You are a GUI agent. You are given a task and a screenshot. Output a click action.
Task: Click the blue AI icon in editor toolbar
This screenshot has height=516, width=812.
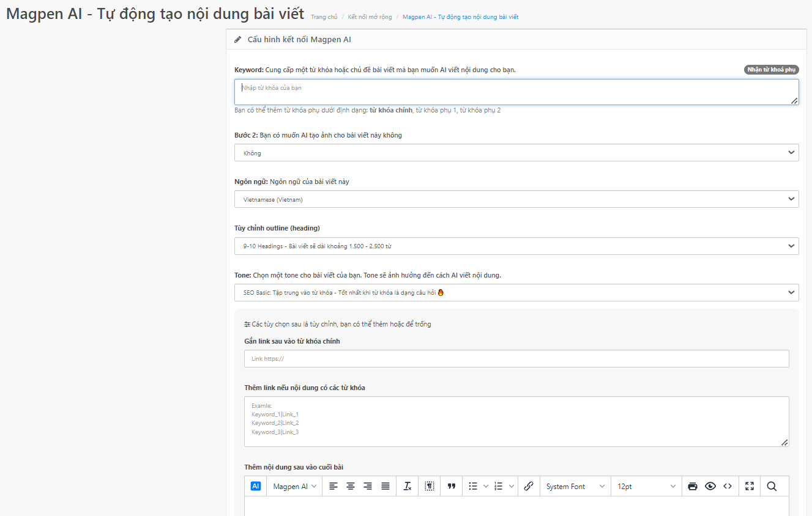tap(256, 486)
